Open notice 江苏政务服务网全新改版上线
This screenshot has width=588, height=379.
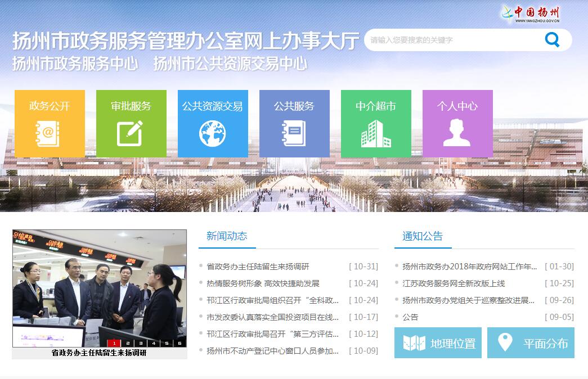(454, 283)
